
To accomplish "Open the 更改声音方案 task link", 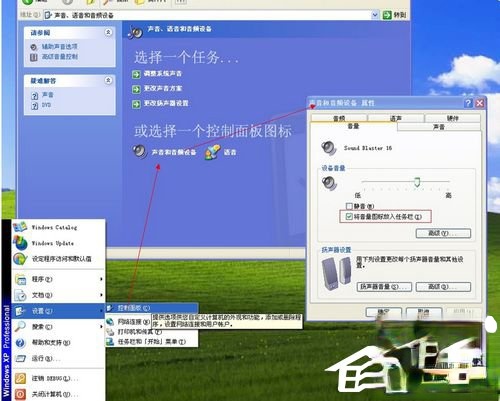I will [x=163, y=89].
